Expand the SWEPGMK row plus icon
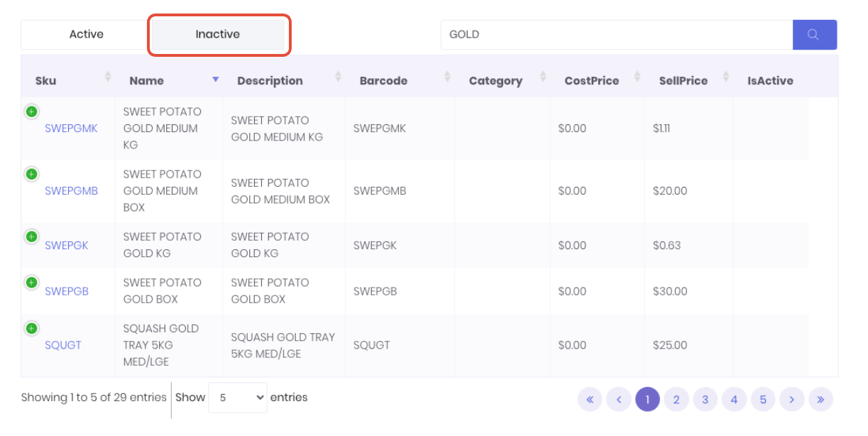The image size is (868, 436). [32, 111]
